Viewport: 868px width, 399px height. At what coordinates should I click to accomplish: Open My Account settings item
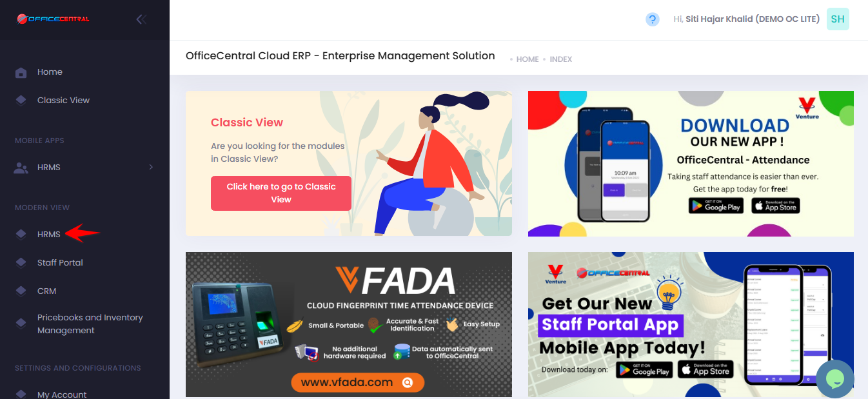62,394
